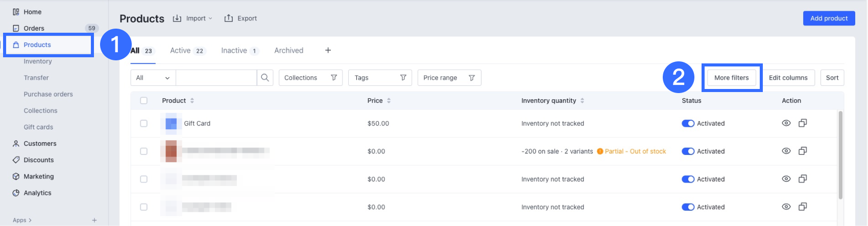Click the preview eye icon for Gift Card
Viewport: 868px width, 226px height.
[x=786, y=123]
